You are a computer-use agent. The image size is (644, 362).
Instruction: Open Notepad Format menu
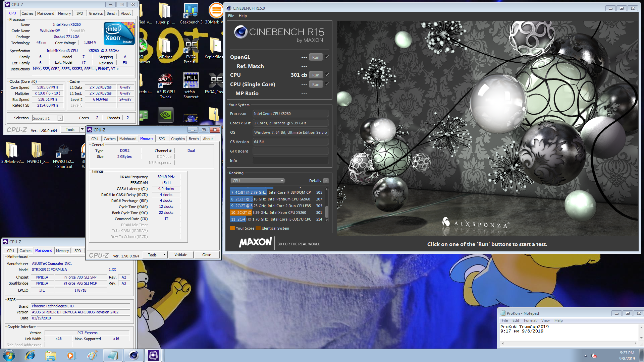[530, 320]
